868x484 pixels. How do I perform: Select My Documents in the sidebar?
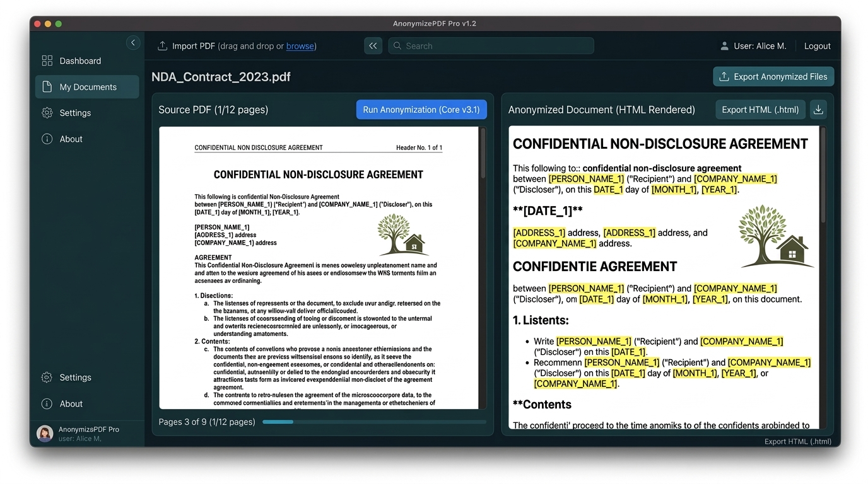tap(87, 87)
